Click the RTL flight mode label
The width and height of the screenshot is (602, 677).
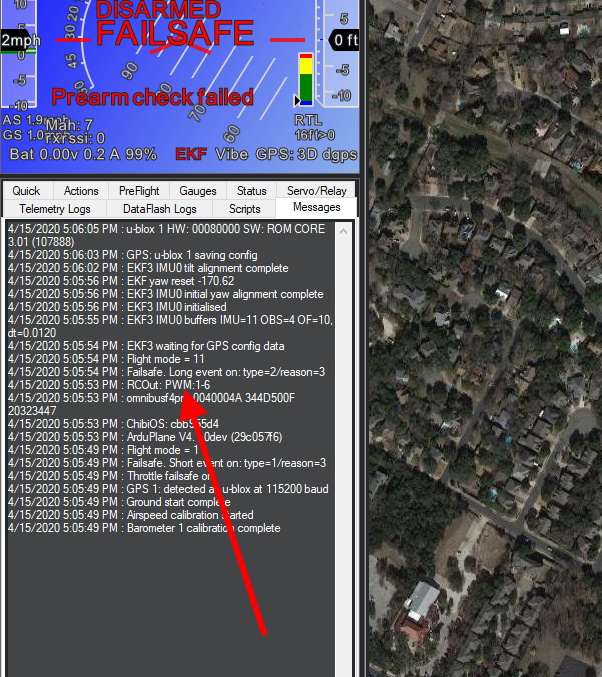pos(308,119)
